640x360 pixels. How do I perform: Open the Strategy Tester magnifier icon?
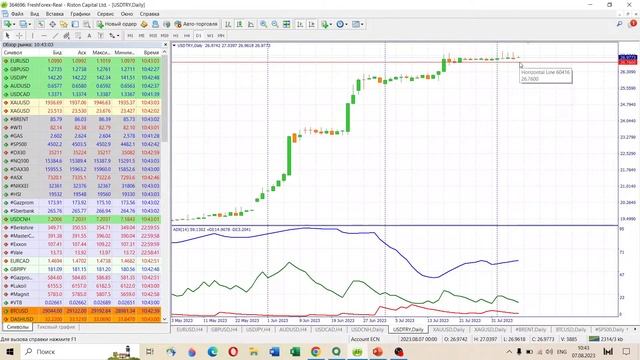tap(87, 24)
